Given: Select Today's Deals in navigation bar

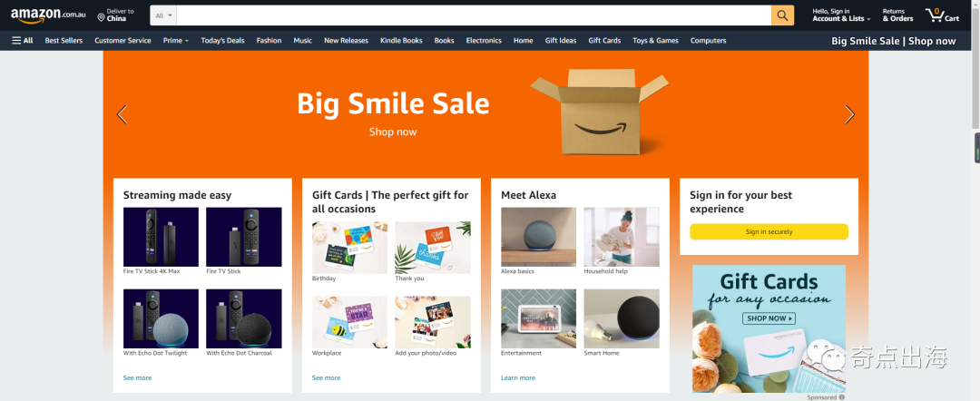Looking at the screenshot, I should coord(222,41).
